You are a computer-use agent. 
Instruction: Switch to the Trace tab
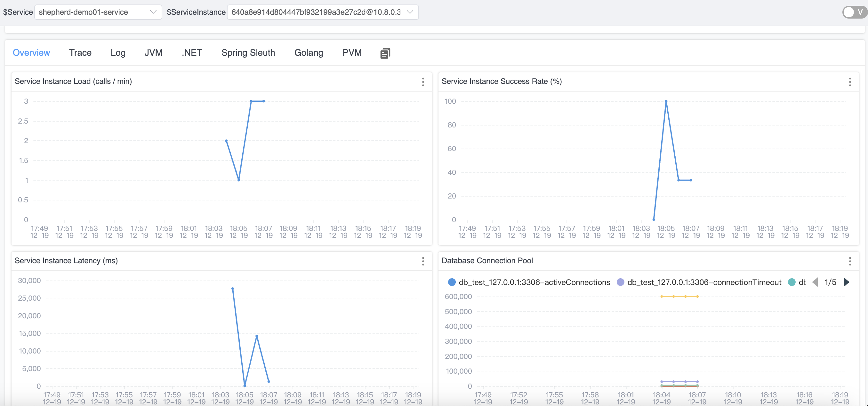[x=80, y=53]
